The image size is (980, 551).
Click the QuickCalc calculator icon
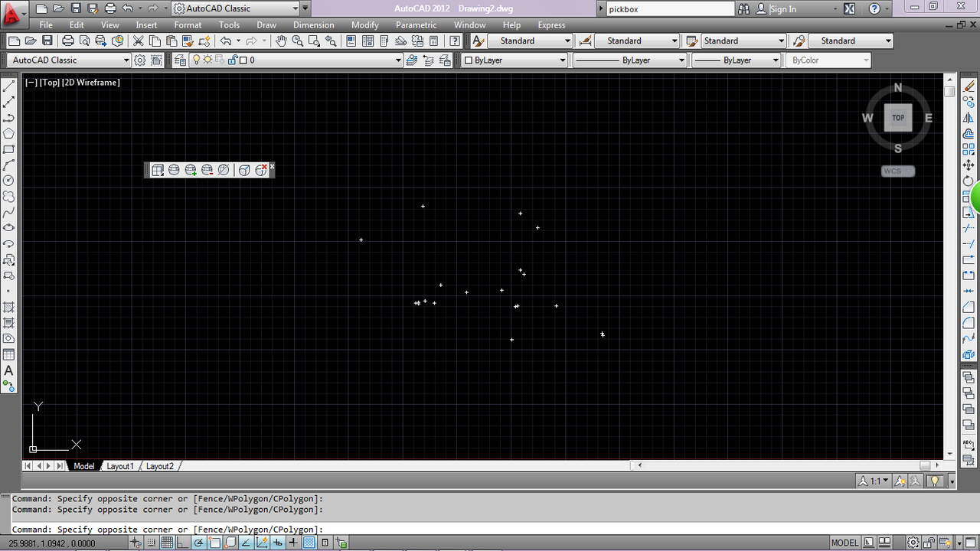pyautogui.click(x=434, y=41)
